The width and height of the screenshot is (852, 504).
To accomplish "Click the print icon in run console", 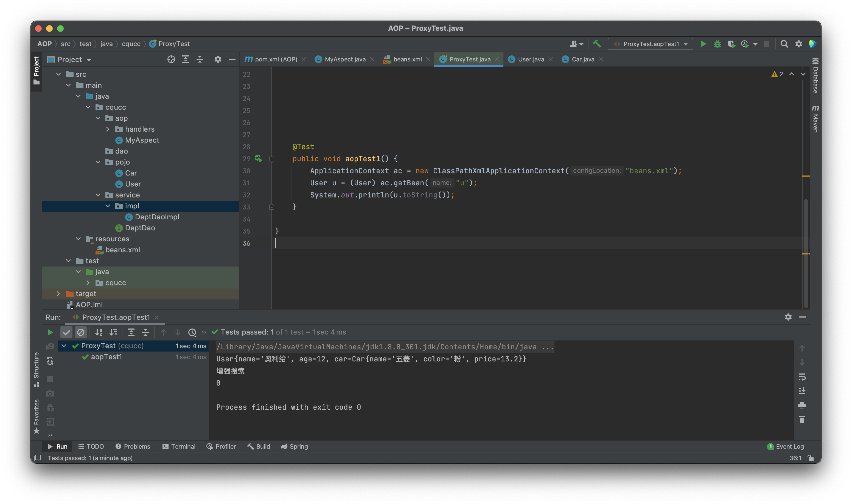I will click(x=802, y=405).
